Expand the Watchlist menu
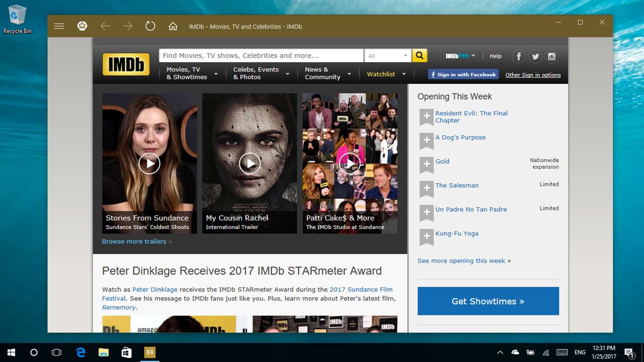This screenshot has height=362, width=644. 386,74
